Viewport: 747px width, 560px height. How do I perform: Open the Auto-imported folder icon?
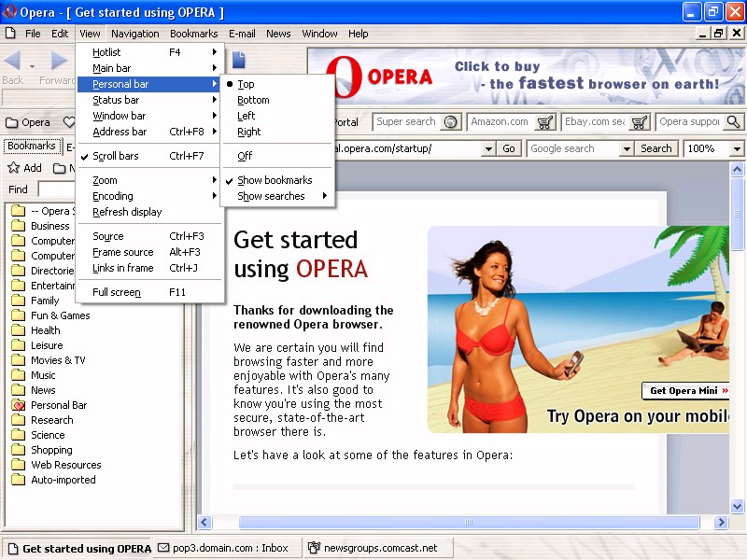coord(18,480)
